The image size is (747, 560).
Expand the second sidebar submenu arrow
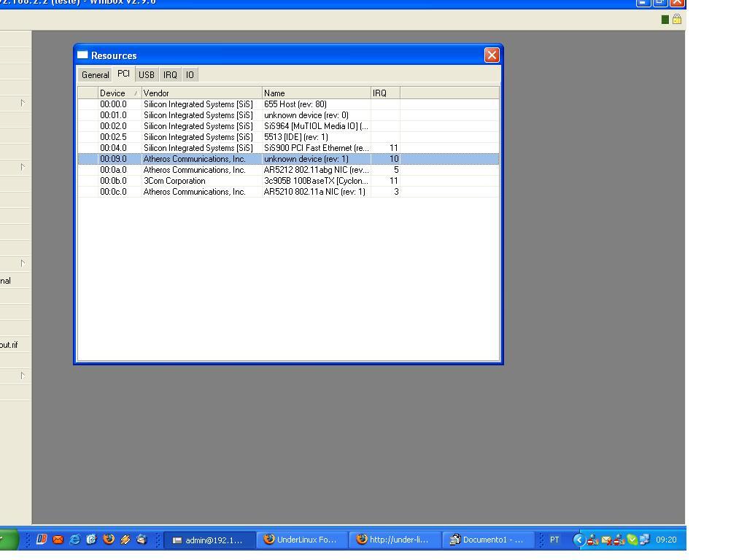[x=23, y=167]
